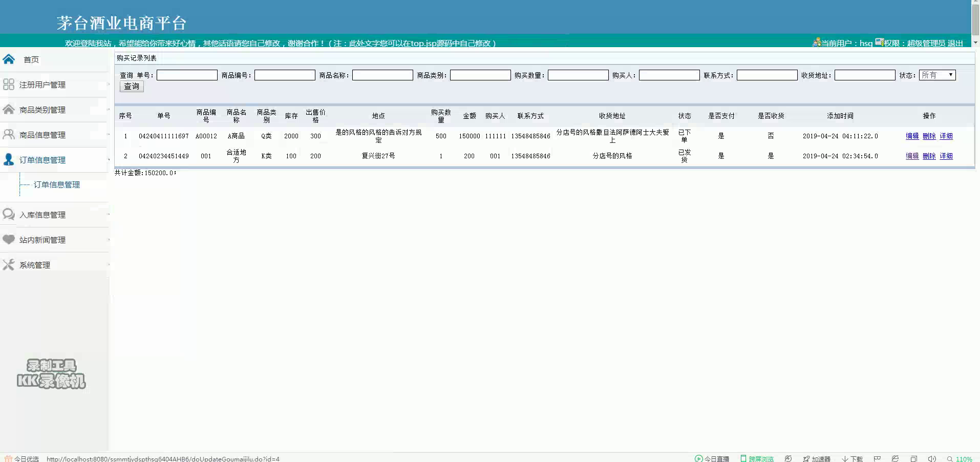Expand the 入库信息管理 menu

coord(54,215)
